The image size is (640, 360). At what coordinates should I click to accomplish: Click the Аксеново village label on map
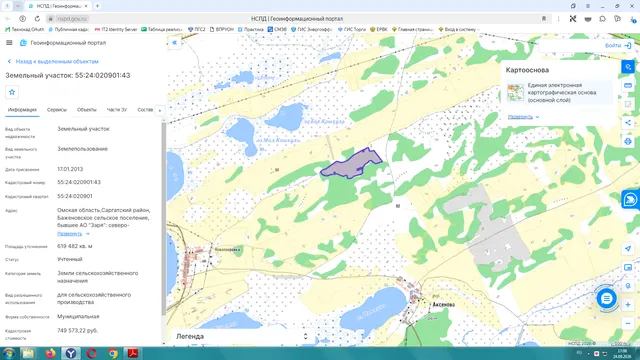[444, 305]
